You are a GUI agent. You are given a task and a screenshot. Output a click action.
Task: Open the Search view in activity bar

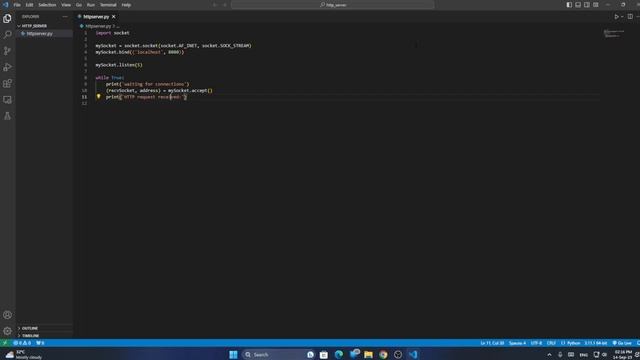point(7,35)
